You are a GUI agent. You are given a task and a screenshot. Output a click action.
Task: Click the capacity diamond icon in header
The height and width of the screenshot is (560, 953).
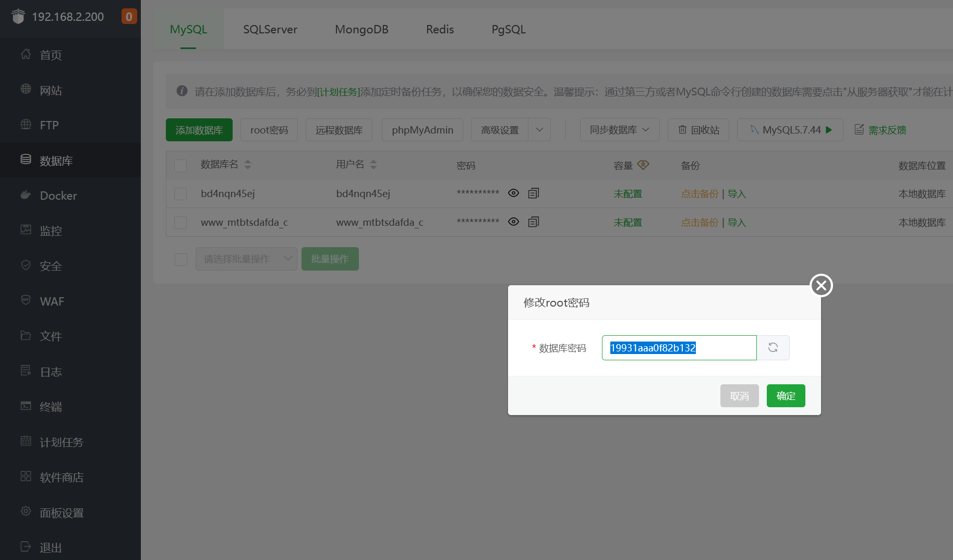click(643, 165)
